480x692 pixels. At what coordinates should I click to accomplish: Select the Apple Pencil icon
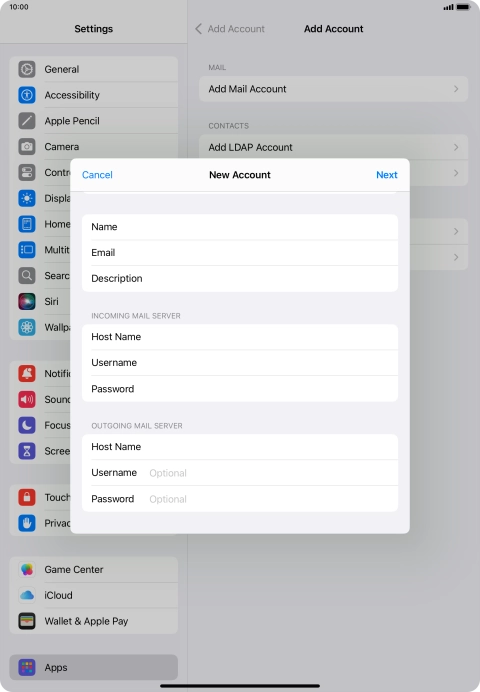(x=27, y=121)
